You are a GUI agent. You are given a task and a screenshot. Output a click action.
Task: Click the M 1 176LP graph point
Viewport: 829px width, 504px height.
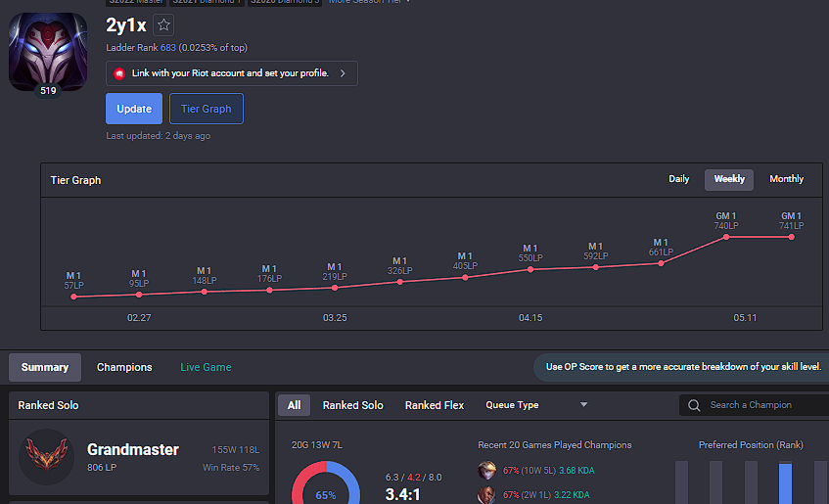(x=269, y=290)
